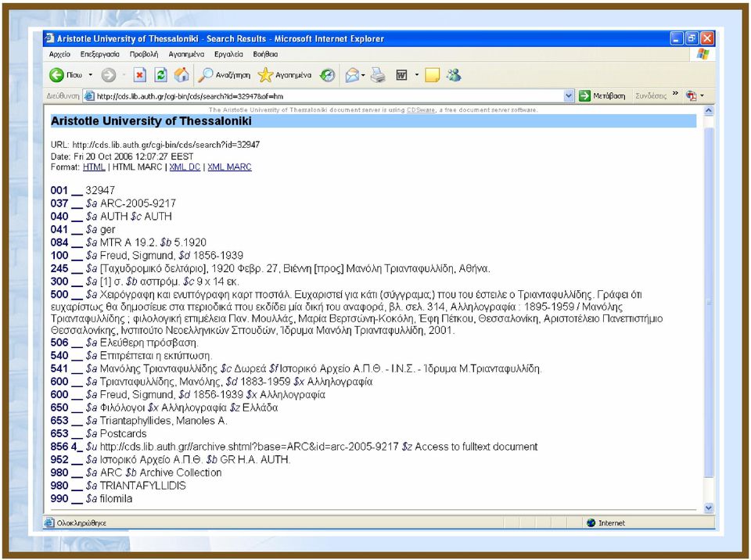The width and height of the screenshot is (751, 560).
Task: Open the Back history dropdown arrow
Action: pos(90,75)
